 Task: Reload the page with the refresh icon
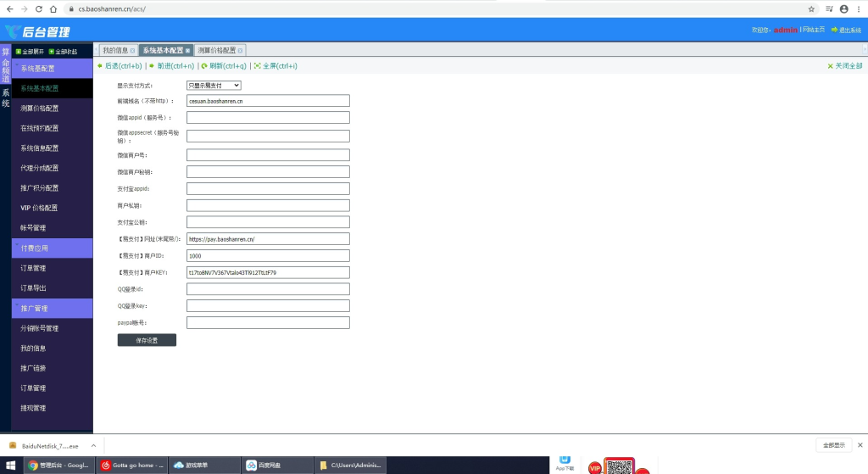pos(39,8)
